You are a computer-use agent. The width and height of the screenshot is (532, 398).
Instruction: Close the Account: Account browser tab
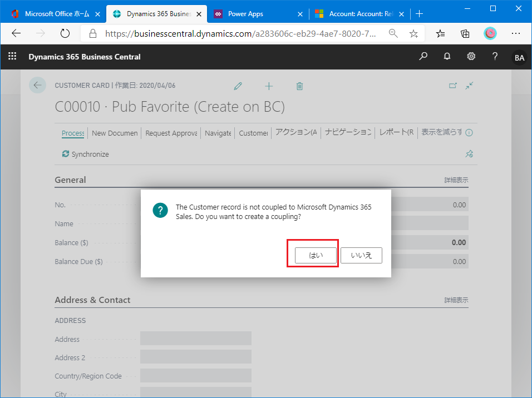coord(401,14)
